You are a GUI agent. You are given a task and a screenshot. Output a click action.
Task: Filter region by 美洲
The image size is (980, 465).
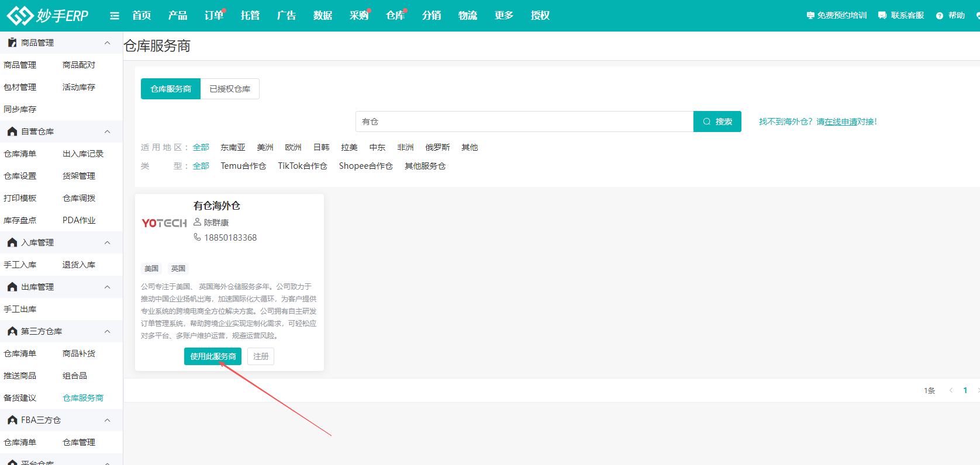(x=265, y=147)
